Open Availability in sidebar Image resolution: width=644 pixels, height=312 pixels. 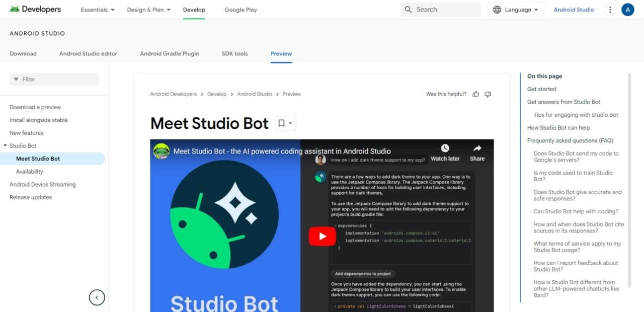[30, 172]
